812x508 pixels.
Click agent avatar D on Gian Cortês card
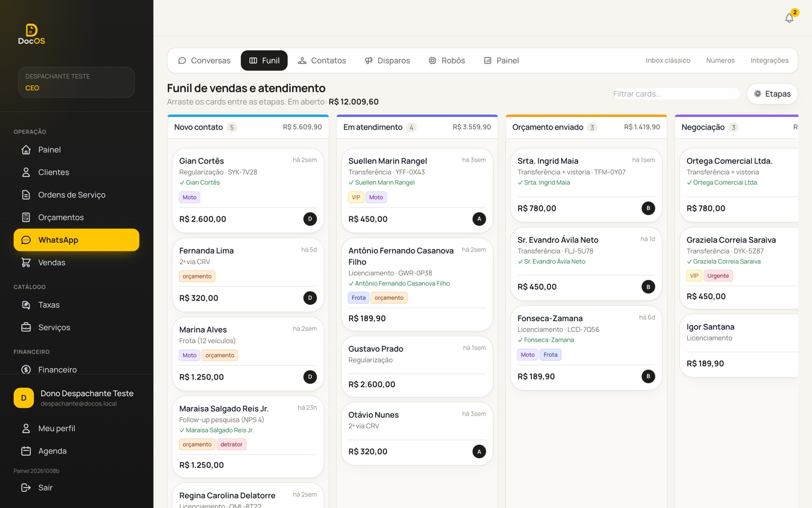[310, 219]
